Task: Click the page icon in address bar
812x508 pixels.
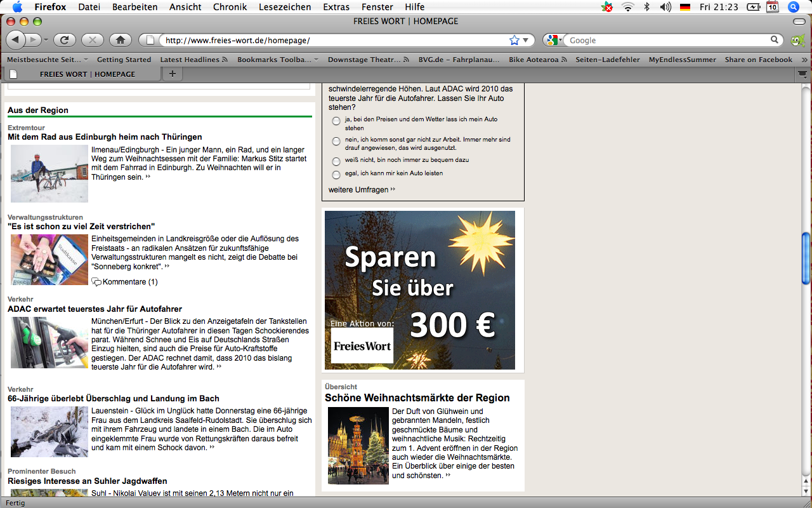Action: click(x=150, y=40)
